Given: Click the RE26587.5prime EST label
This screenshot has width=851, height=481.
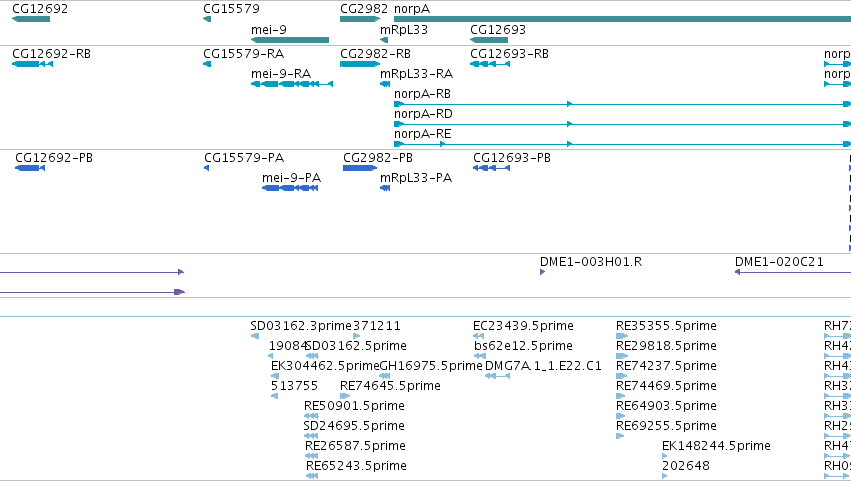Looking at the screenshot, I should click(x=355, y=446).
